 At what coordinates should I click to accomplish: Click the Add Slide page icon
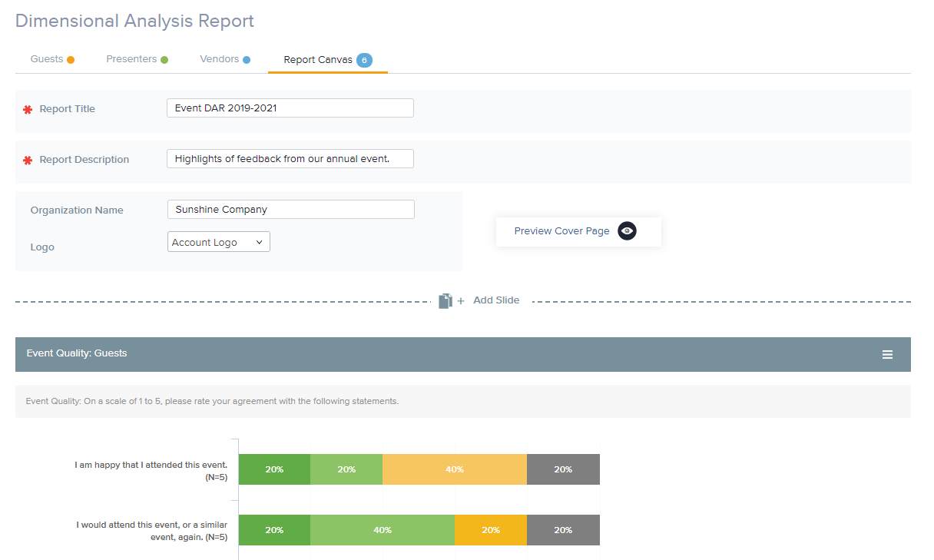click(x=445, y=300)
